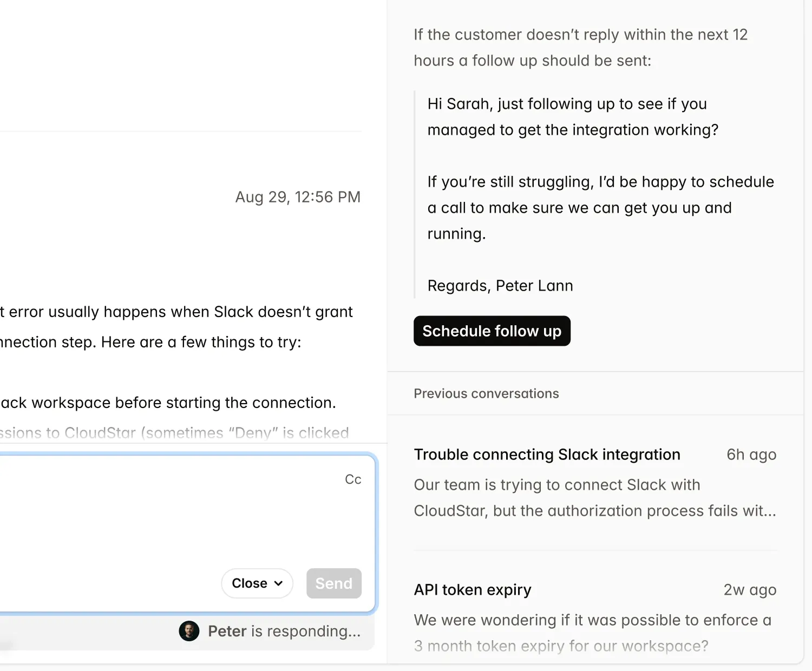Click the Previous conversations section header
The height and width of the screenshot is (671, 812).
click(486, 393)
